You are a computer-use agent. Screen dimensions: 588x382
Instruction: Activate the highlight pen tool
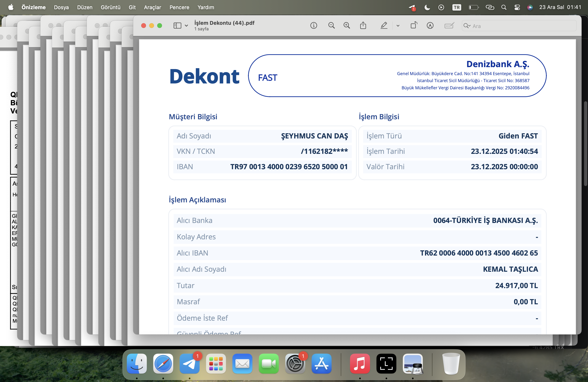pos(384,26)
